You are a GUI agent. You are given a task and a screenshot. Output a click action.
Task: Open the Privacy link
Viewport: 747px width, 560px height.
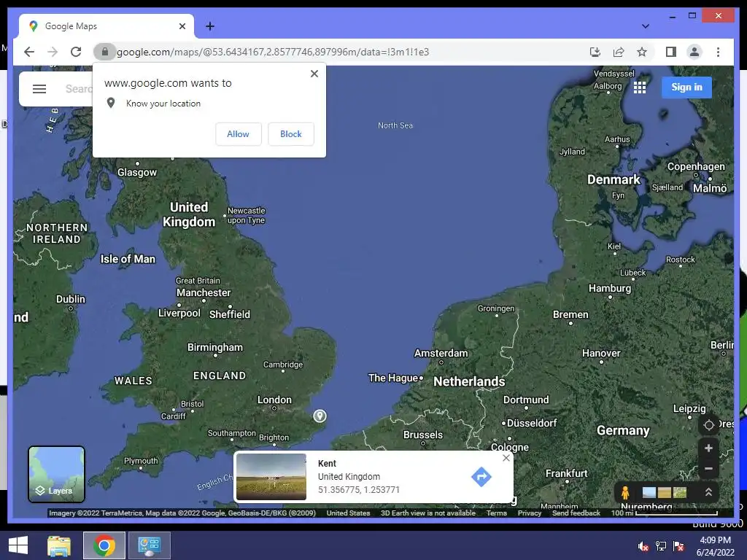point(530,513)
